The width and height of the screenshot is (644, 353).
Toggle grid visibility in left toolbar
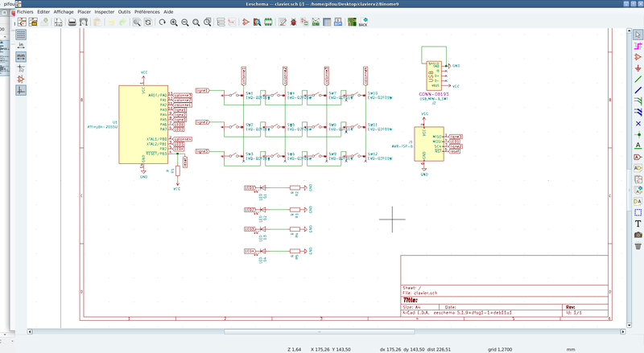click(x=21, y=35)
